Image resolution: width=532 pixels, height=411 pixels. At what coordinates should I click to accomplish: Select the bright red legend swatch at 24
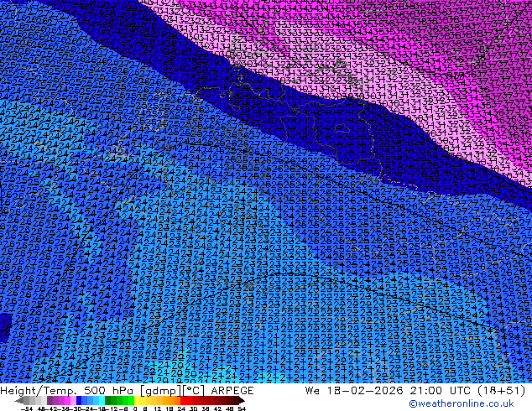pyautogui.click(x=183, y=401)
